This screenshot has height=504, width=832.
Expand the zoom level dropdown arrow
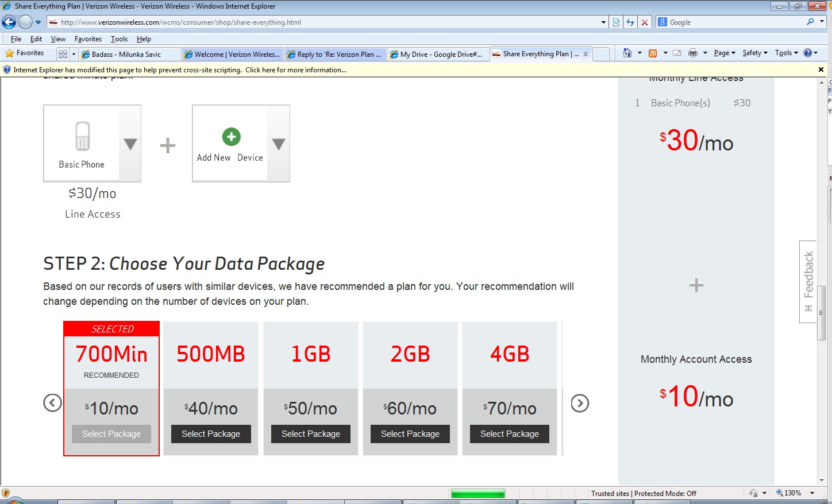point(812,493)
